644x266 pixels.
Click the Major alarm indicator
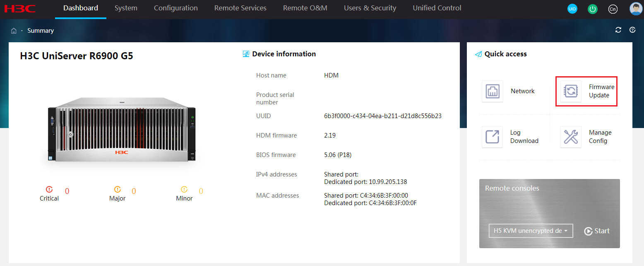click(x=118, y=193)
